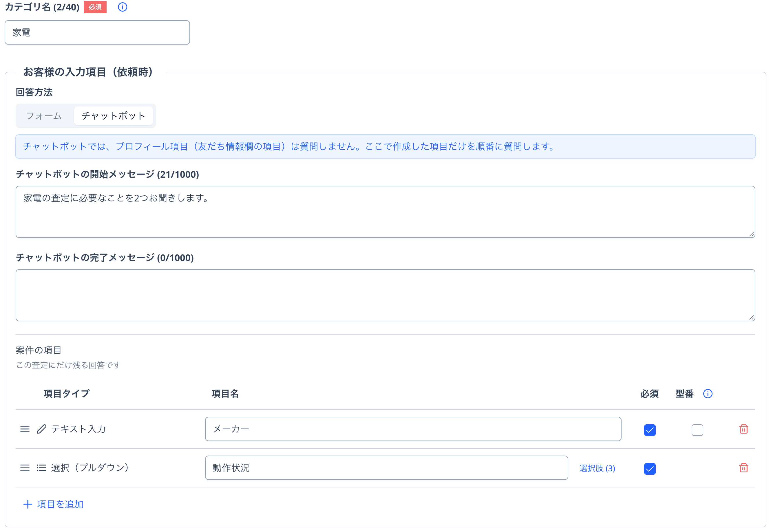Click the 項目を追加 link
Image resolution: width=771 pixels, height=532 pixels.
(53, 504)
